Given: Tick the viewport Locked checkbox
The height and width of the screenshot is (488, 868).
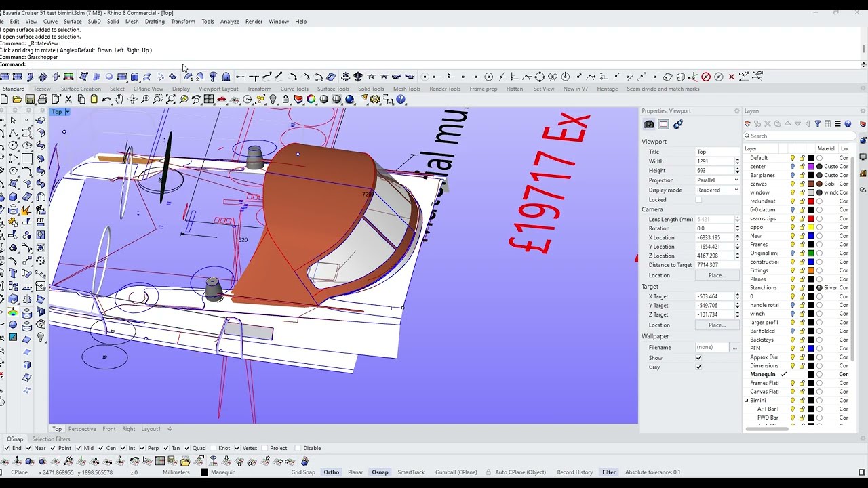Looking at the screenshot, I should (698, 200).
